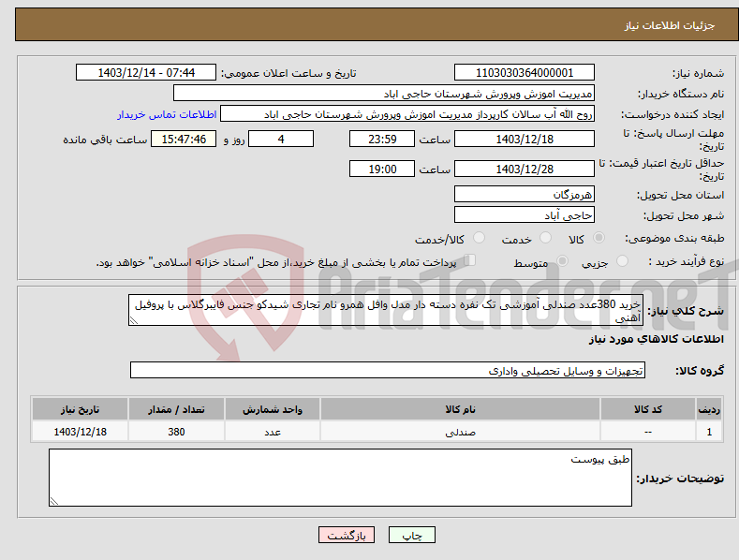Select the خدمت radio button
The height and width of the screenshot is (560, 739).
tap(545, 238)
